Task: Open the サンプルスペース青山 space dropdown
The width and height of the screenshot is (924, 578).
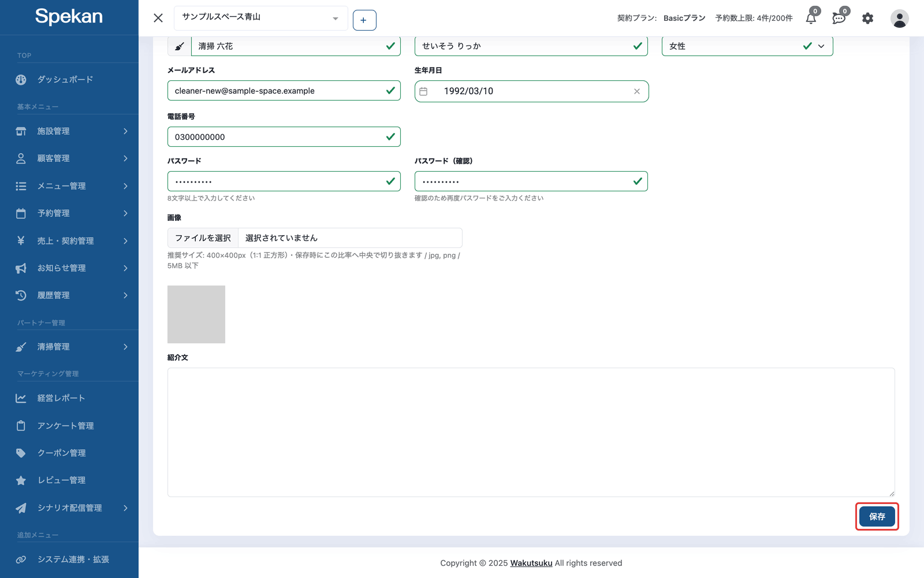Action: (261, 18)
